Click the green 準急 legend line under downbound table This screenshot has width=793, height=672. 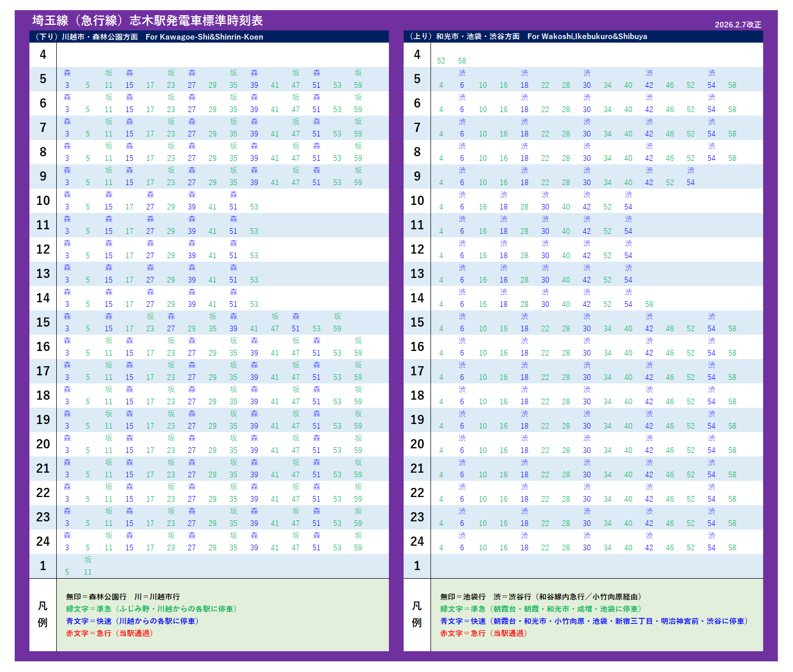pos(152,609)
